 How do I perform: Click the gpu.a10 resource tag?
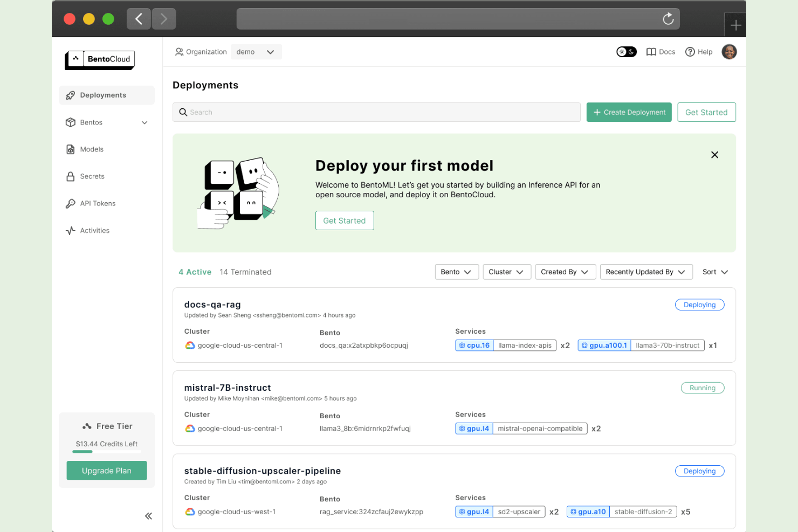588,512
